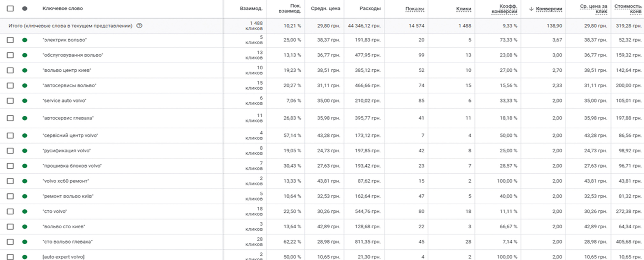This screenshot has width=644, height=260.
Task: Select checkbox for "вольво центр киев" row
Action: pyautogui.click(x=10, y=70)
